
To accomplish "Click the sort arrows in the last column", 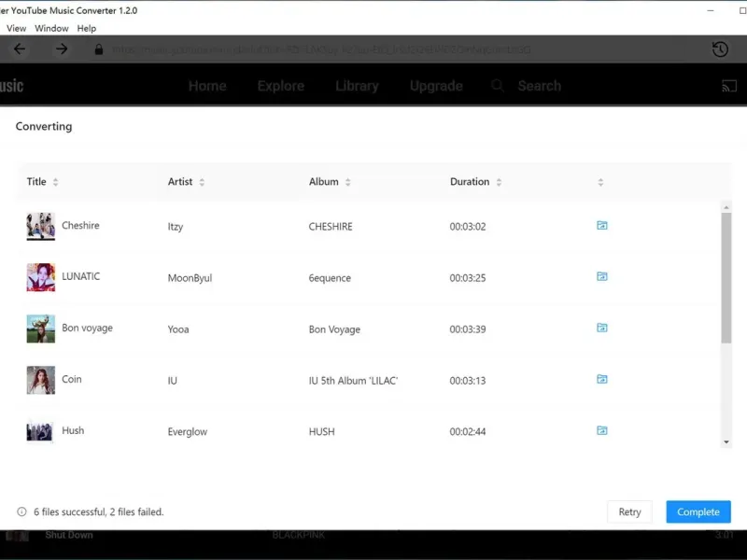I will [x=600, y=182].
